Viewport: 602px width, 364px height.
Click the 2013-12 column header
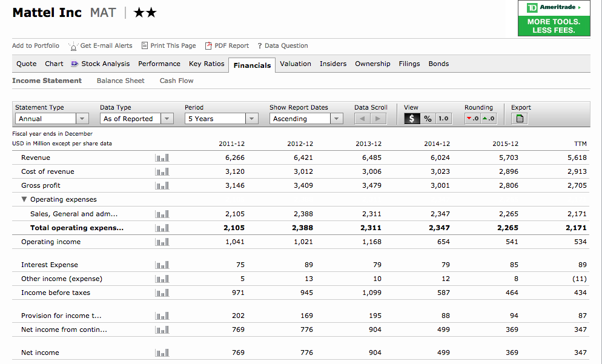[369, 144]
